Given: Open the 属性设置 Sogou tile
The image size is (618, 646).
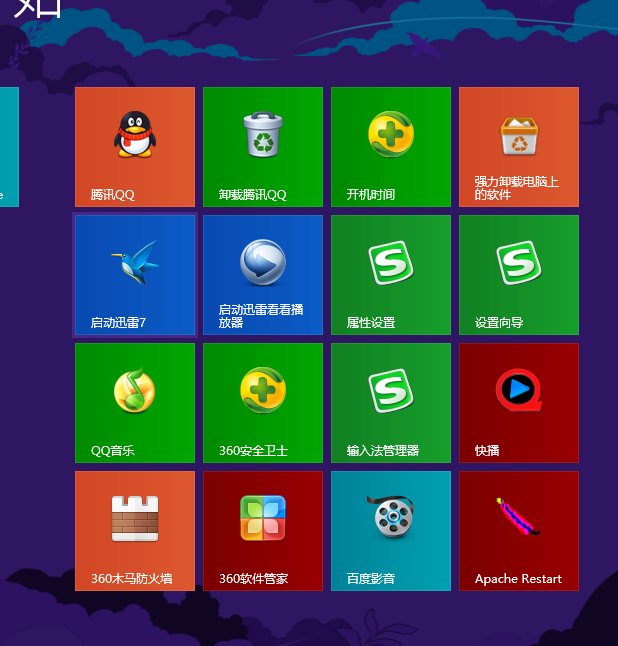Looking at the screenshot, I should tap(390, 274).
